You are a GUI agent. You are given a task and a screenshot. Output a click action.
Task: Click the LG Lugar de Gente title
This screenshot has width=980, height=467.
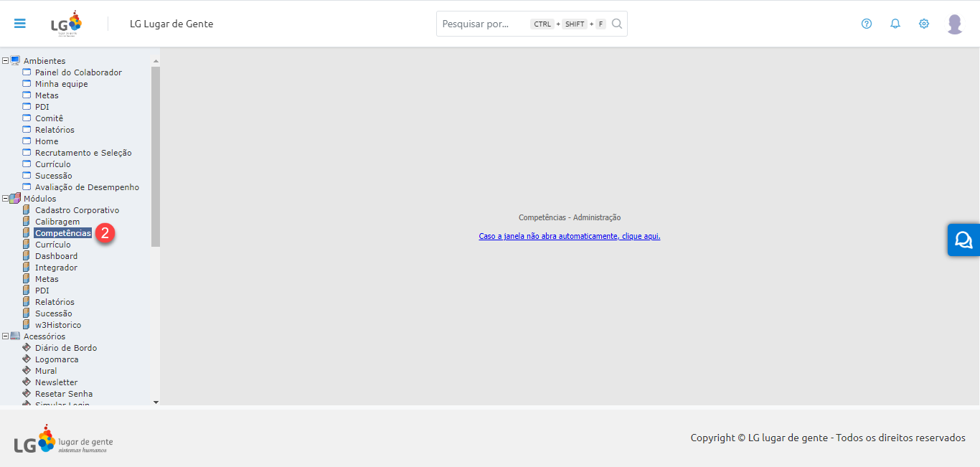tap(171, 24)
